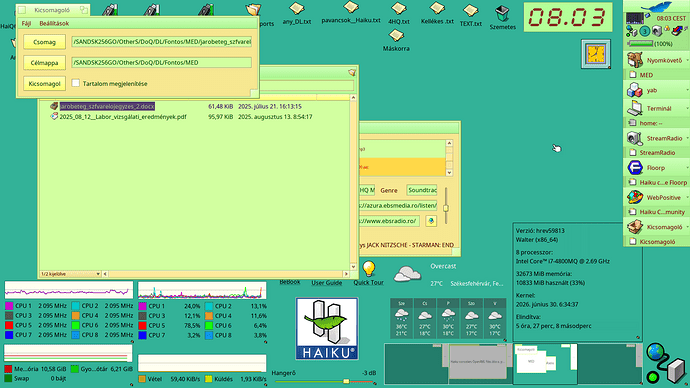Open the Szemetes trash icon
This screenshot has height=388, width=690.
pyautogui.click(x=502, y=13)
